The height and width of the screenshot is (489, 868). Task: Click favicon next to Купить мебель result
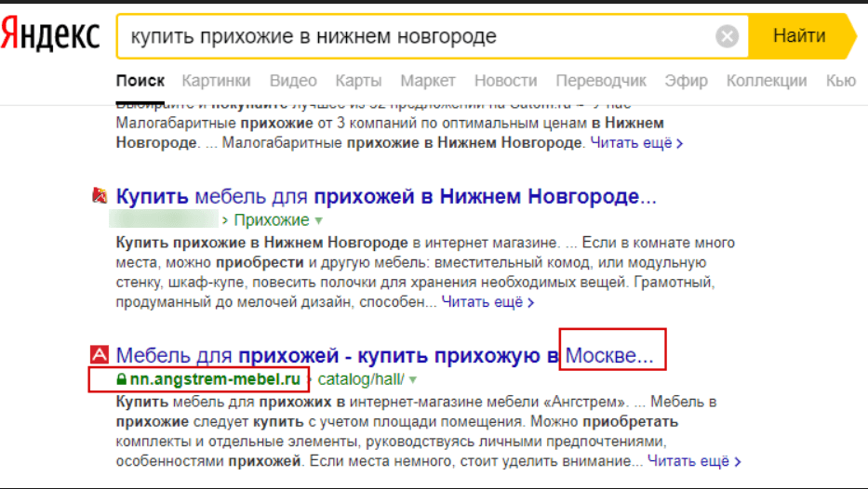[x=100, y=194]
